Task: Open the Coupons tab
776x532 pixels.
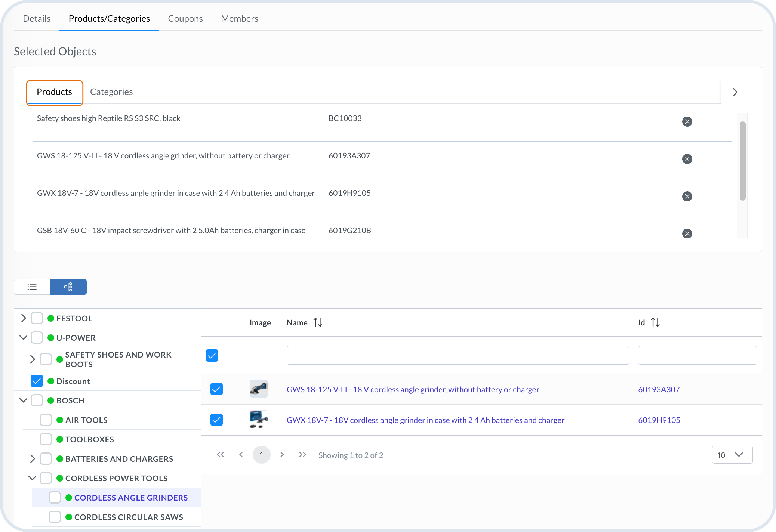Action: tap(185, 19)
